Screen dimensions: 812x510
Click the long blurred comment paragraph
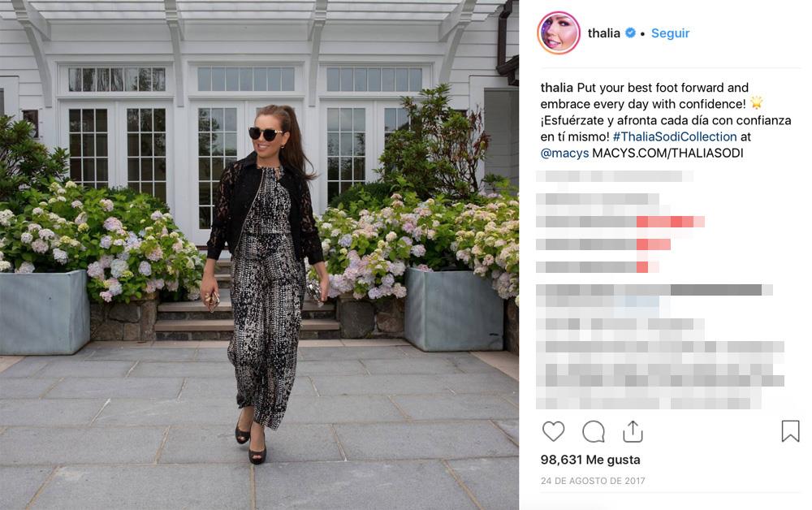click(660, 347)
